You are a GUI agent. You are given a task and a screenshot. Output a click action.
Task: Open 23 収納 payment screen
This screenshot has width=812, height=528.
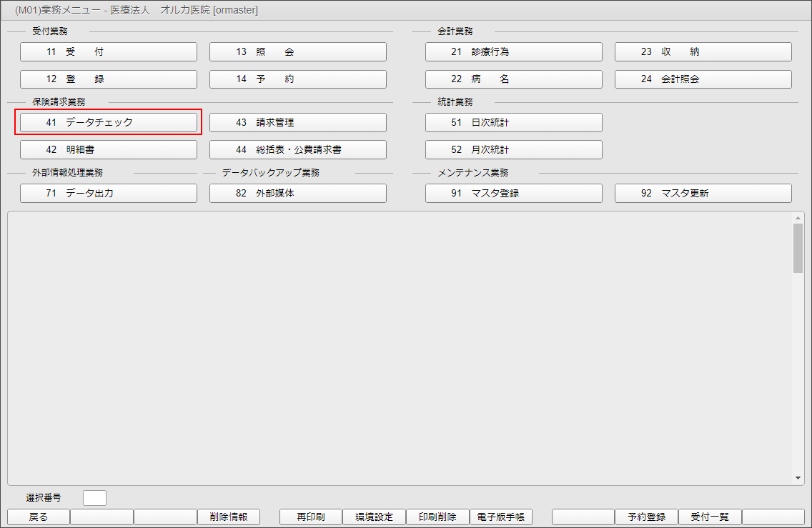703,52
